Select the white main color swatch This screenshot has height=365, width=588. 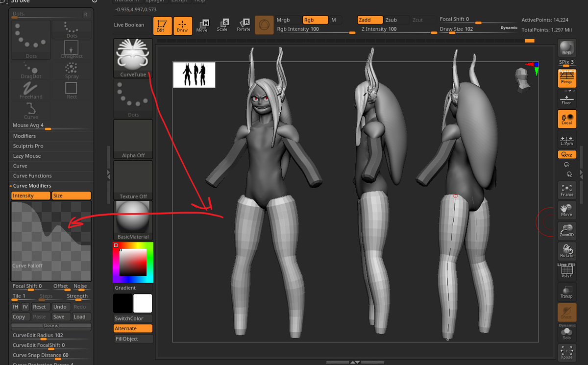pyautogui.click(x=143, y=303)
